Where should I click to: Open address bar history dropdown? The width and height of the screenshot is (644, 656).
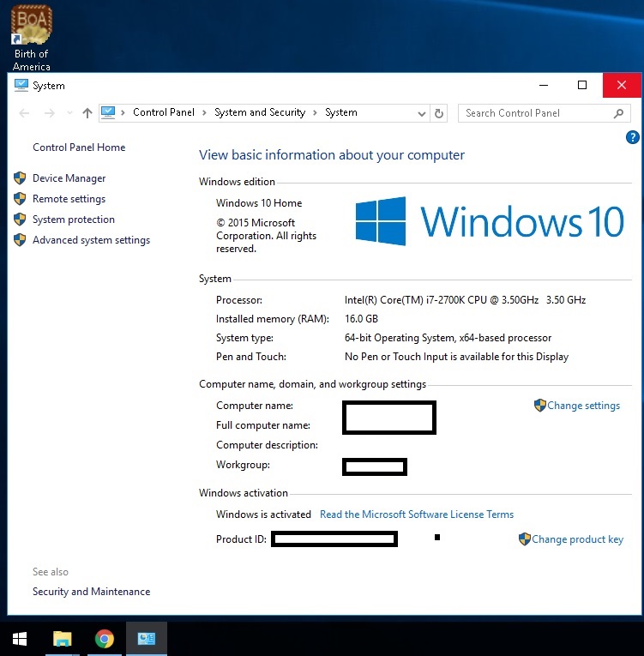coord(422,113)
